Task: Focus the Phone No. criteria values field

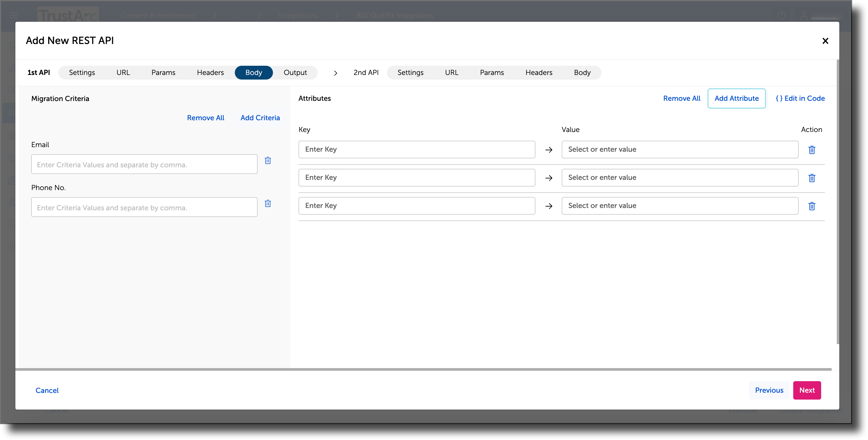Action: (144, 207)
